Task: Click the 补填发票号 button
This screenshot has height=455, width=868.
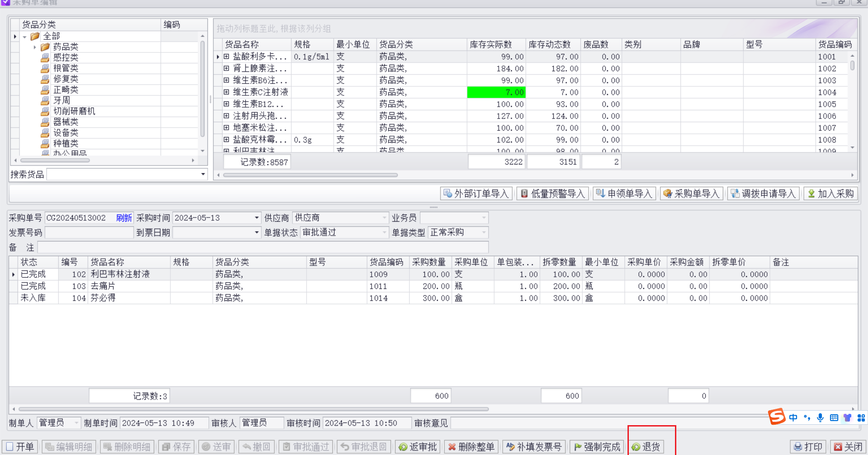Action: coord(534,447)
